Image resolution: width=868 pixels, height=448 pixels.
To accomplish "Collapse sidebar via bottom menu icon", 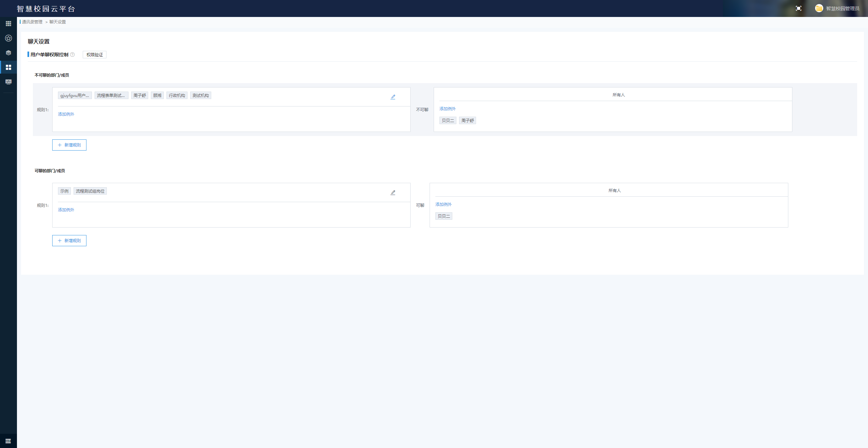I will 8,441.
